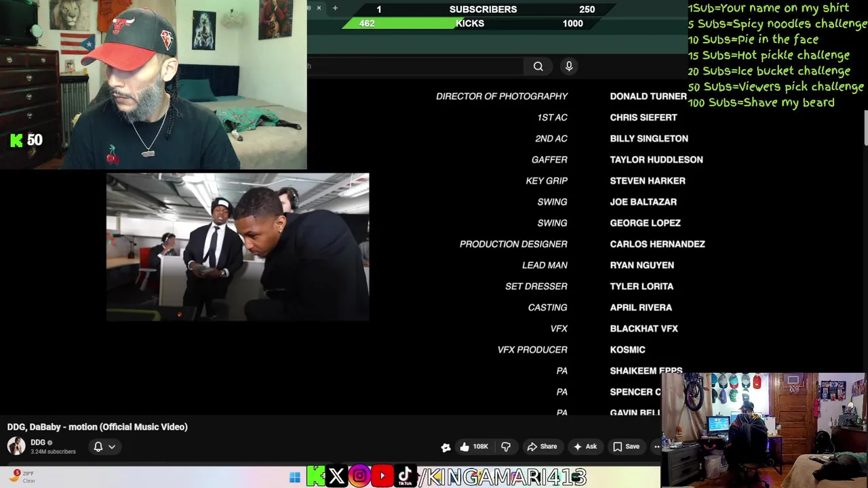Click the credit name 'JOE BALTAZAR'
Image resolution: width=868 pixels, height=488 pixels.
(643, 202)
